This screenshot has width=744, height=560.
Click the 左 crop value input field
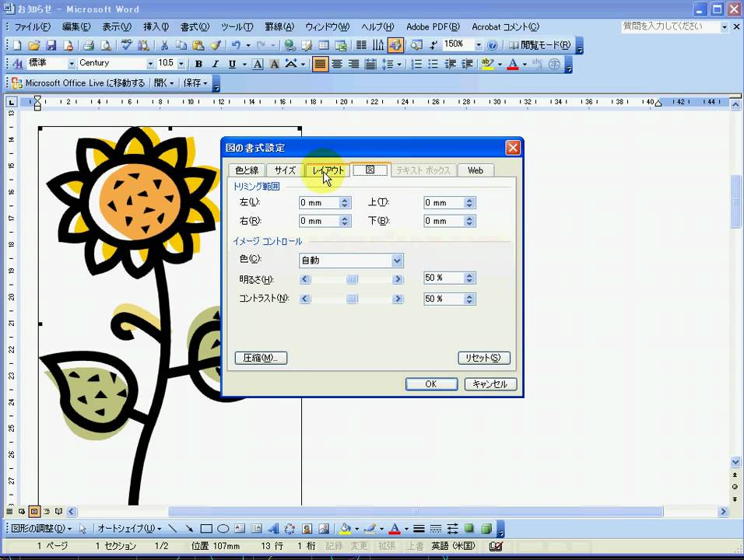(319, 203)
